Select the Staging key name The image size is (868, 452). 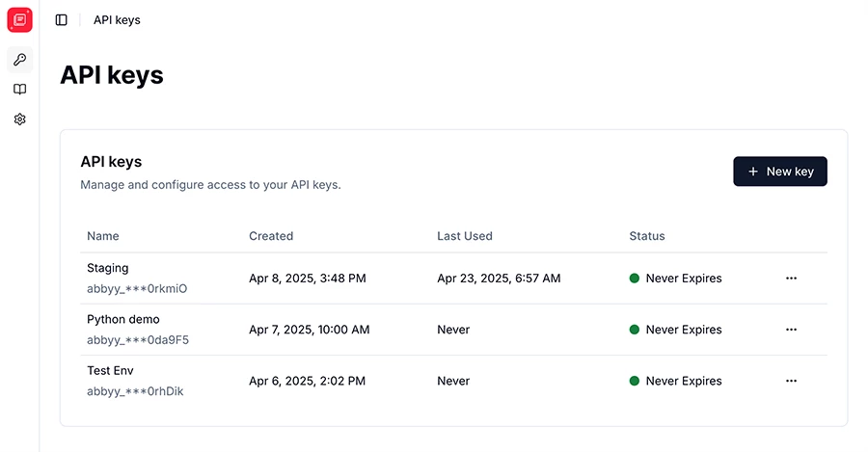[107, 268]
